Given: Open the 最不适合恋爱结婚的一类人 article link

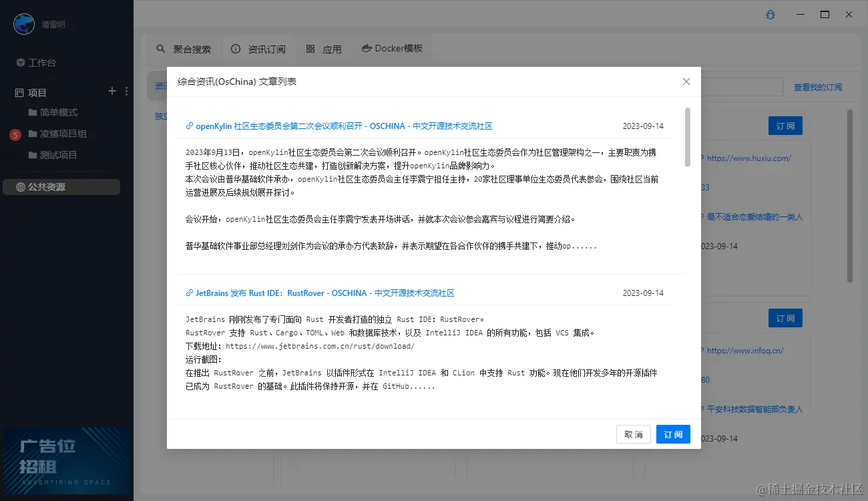Looking at the screenshot, I should [x=754, y=217].
